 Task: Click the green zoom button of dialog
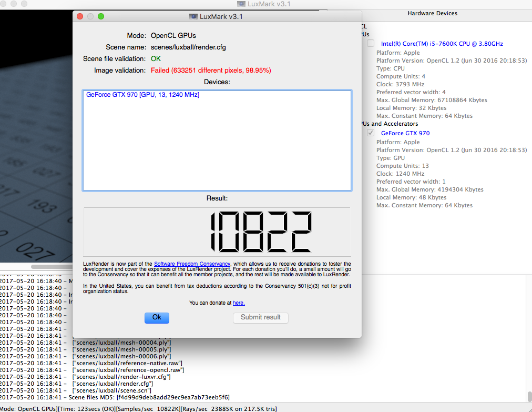[101, 16]
